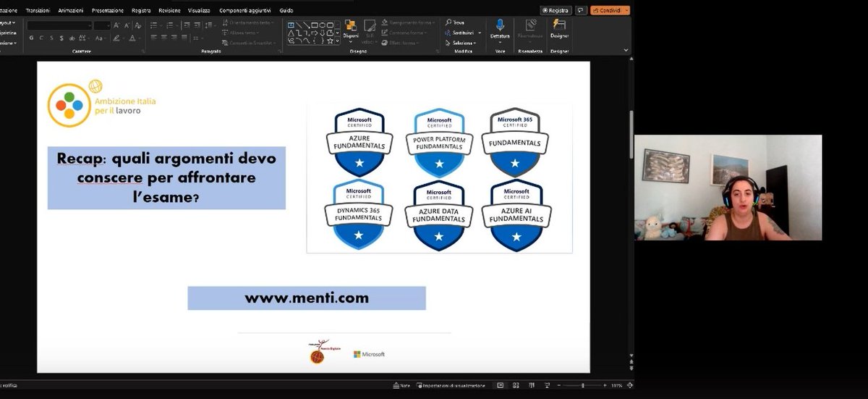The height and width of the screenshot is (399, 868).
Task: Open the Aa change case dropdown
Action: coord(101,38)
